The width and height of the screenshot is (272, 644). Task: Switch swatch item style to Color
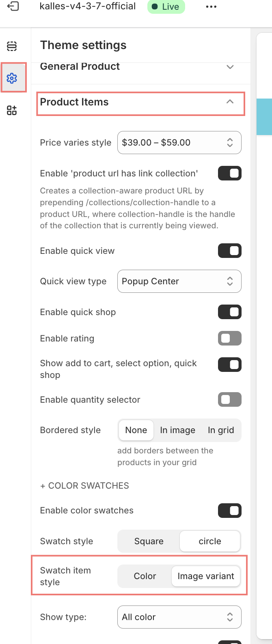coord(145,576)
